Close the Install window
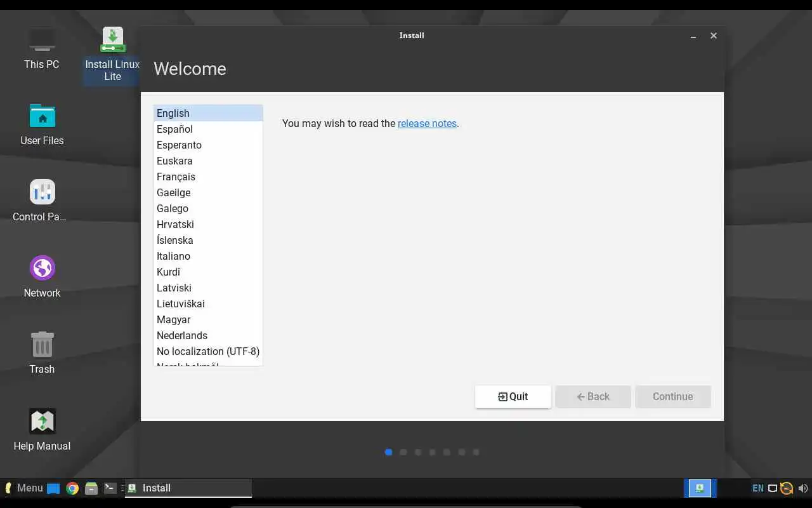The width and height of the screenshot is (812, 508). [714, 36]
